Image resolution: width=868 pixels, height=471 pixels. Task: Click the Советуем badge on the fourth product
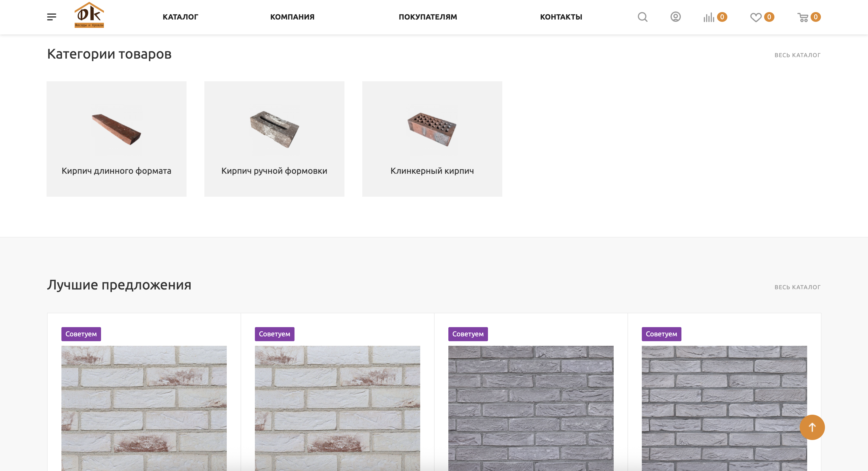click(661, 334)
